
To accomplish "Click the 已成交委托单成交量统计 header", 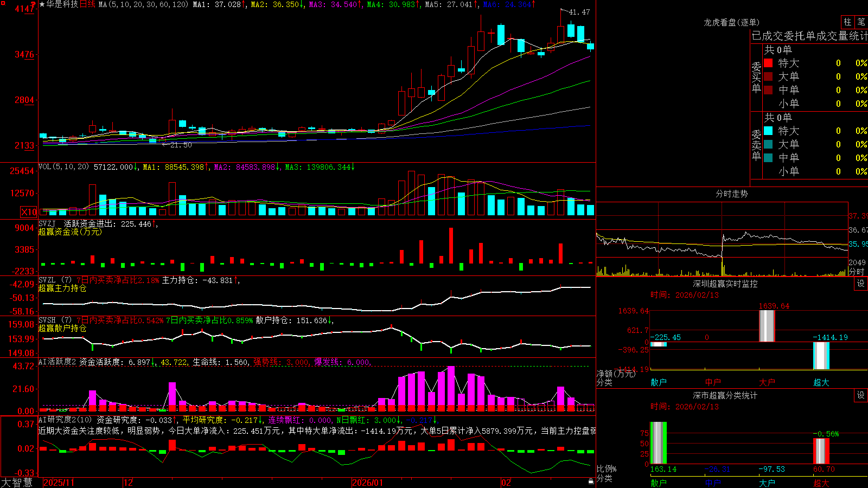I will [x=809, y=36].
